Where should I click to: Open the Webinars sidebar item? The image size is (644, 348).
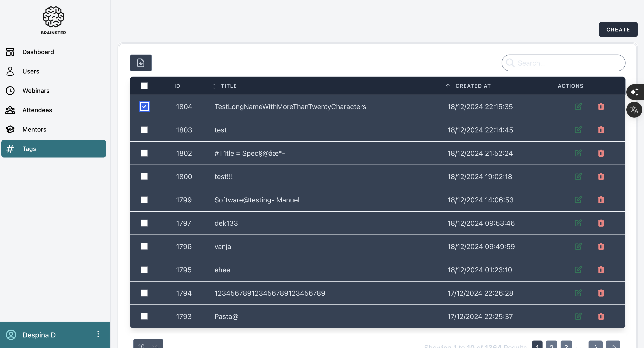pyautogui.click(x=36, y=91)
